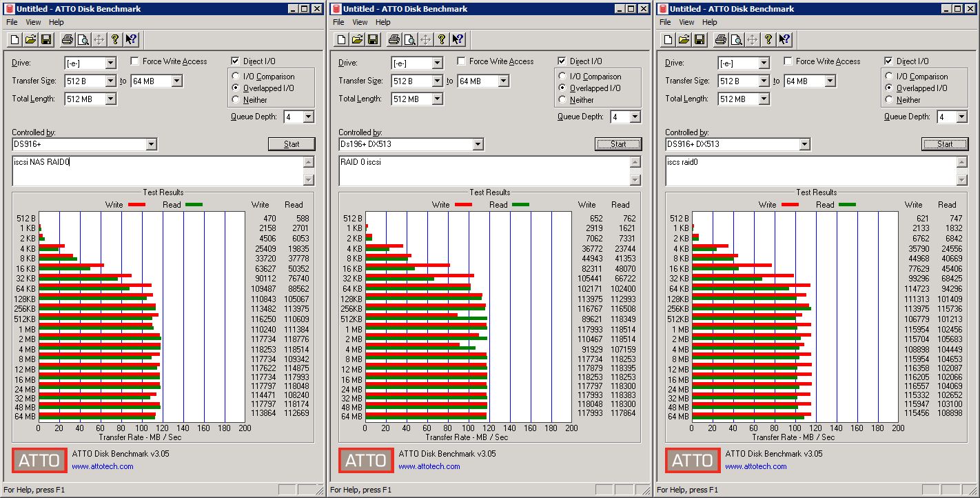
Task: Open the 64 MB transfer size dropdown in left window
Action: click(176, 81)
